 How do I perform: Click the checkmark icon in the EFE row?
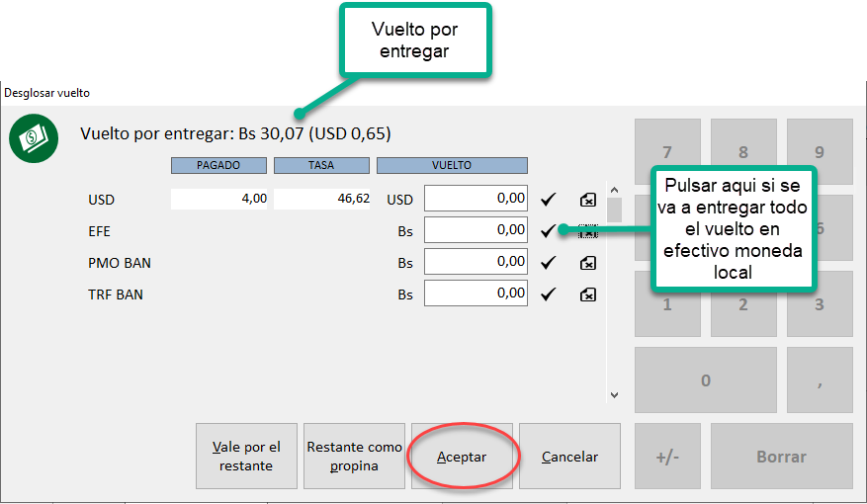[549, 231]
